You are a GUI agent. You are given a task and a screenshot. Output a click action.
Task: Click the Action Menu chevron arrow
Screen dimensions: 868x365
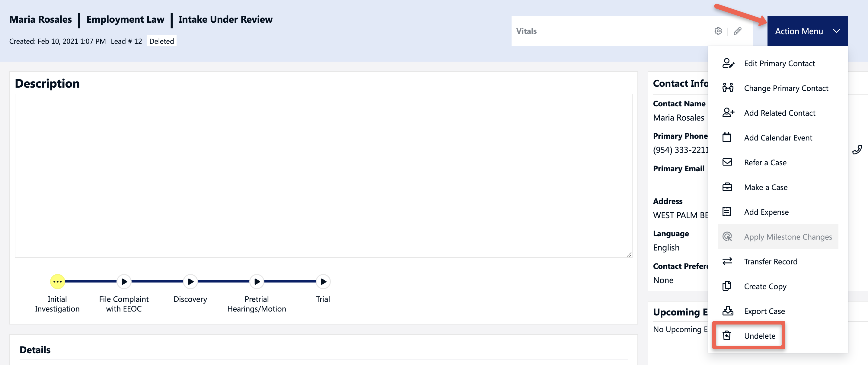[836, 31]
